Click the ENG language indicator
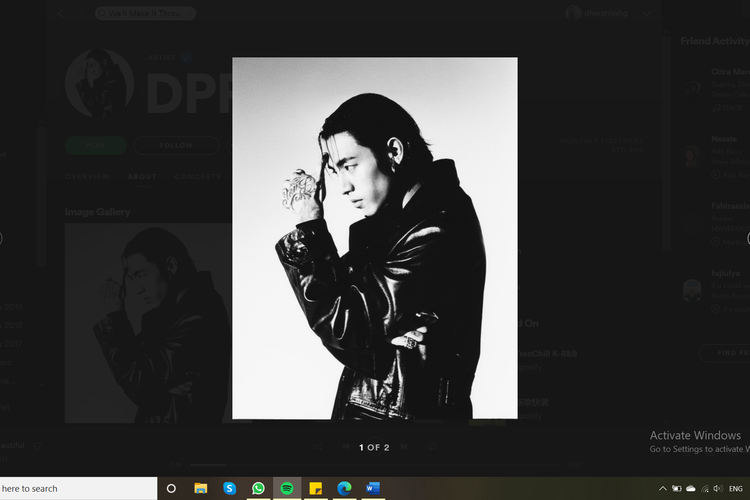The image size is (750, 500). click(x=737, y=488)
